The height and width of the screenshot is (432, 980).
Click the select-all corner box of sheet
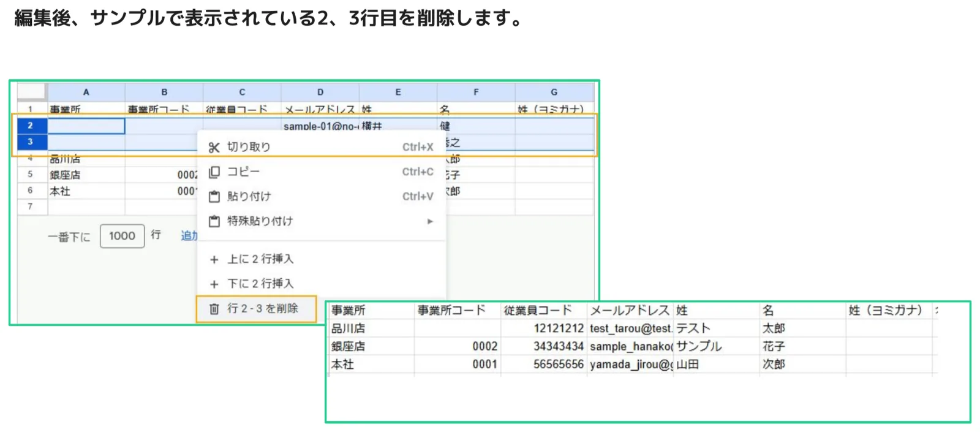32,91
